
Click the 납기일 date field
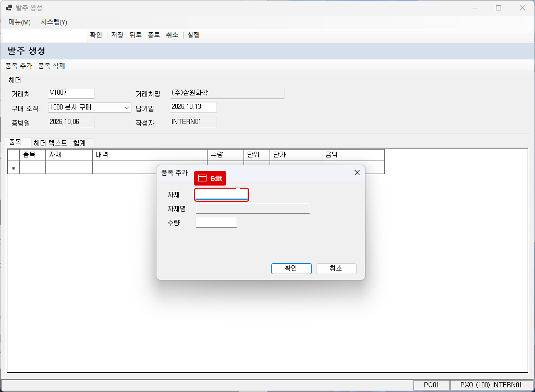point(193,107)
